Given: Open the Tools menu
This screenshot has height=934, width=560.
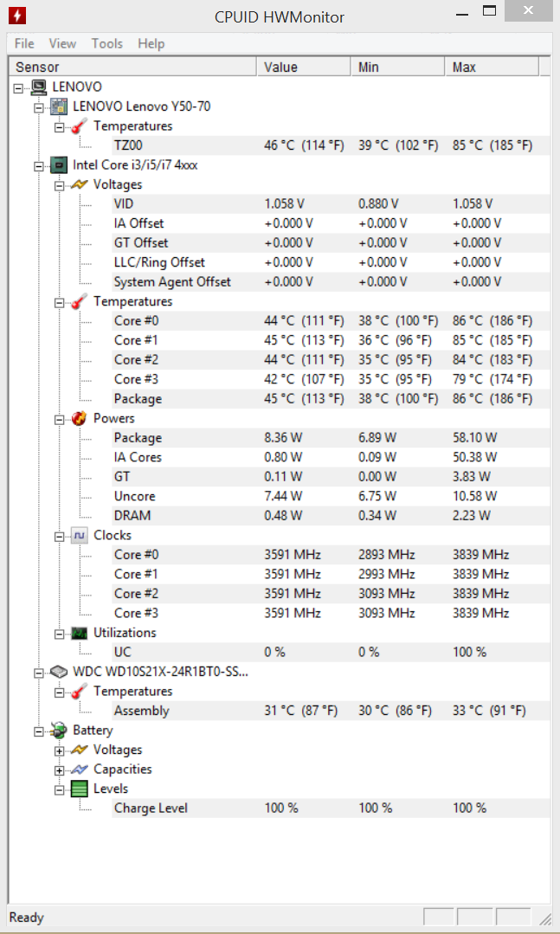Looking at the screenshot, I should pyautogui.click(x=107, y=43).
